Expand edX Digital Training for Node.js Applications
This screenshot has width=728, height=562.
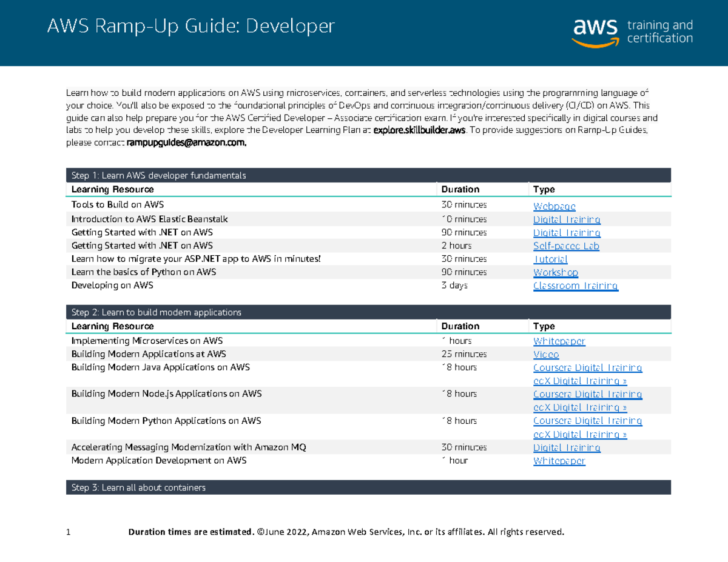[579, 407]
